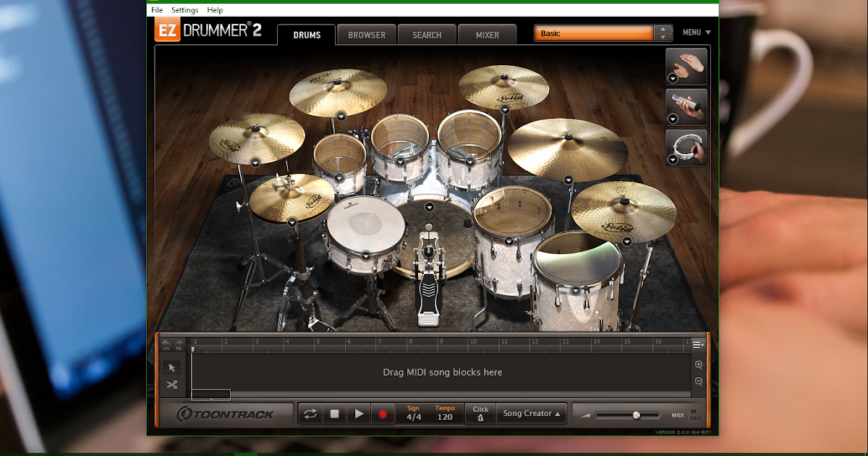Click the 'Drag MIDI song blocks here' area
This screenshot has height=456, width=868.
click(x=441, y=372)
